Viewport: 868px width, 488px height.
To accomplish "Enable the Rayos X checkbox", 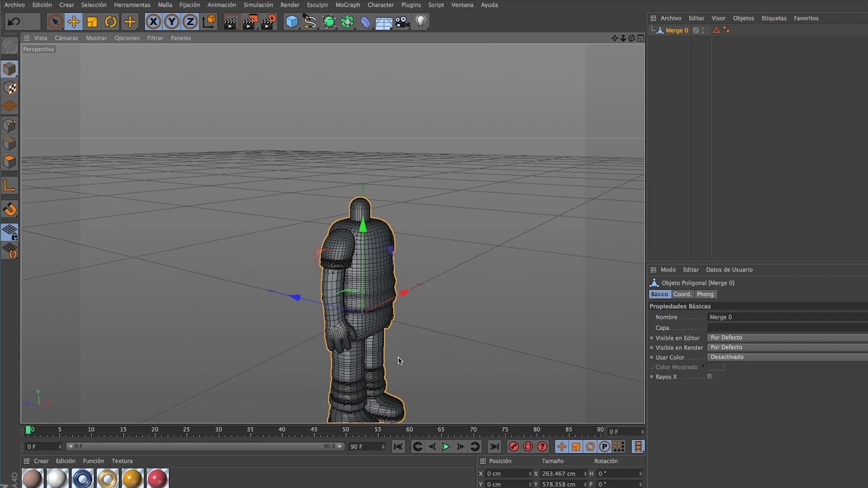I will pos(710,376).
